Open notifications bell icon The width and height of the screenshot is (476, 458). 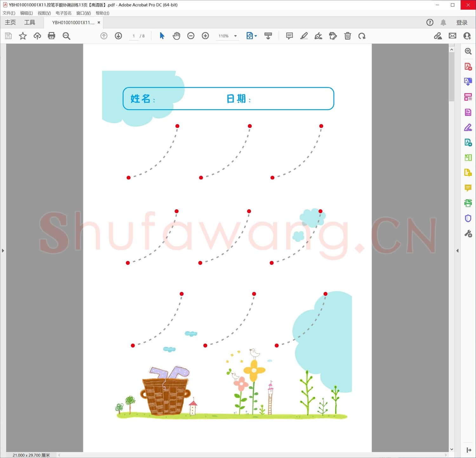pyautogui.click(x=443, y=23)
